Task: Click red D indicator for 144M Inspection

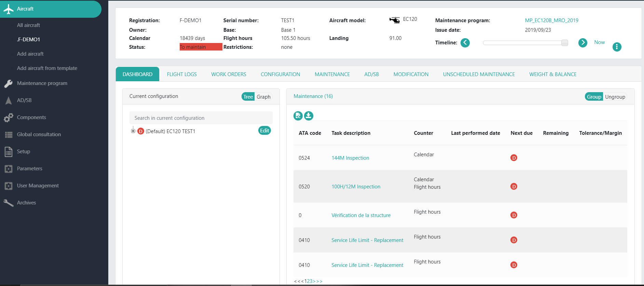Action: (x=513, y=158)
